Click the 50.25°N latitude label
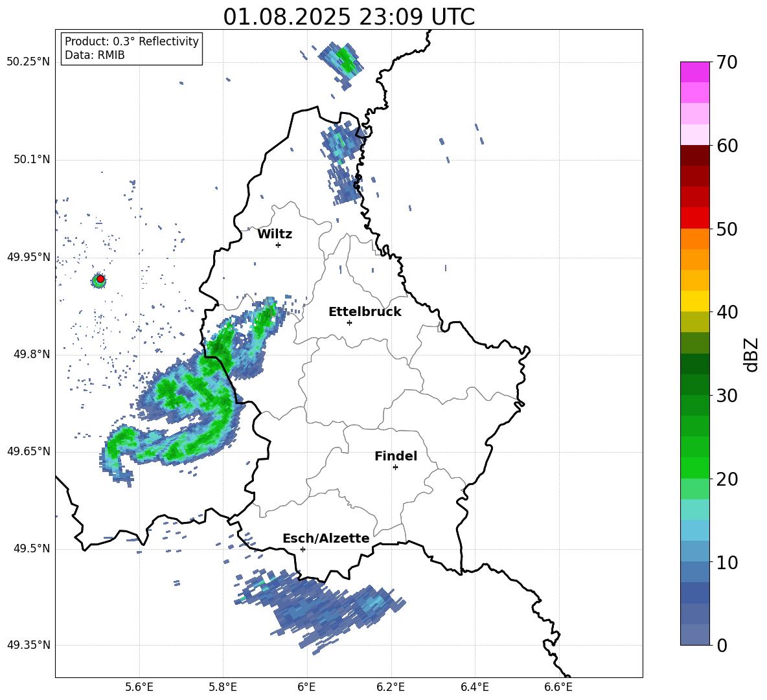Image resolution: width=767 pixels, height=700 pixels. click(29, 62)
